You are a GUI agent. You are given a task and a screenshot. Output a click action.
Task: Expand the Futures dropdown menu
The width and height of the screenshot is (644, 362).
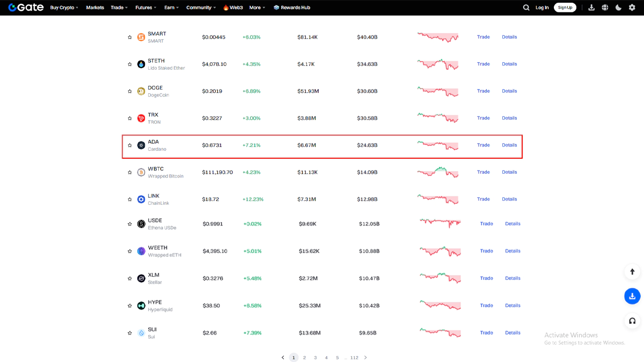click(x=146, y=8)
